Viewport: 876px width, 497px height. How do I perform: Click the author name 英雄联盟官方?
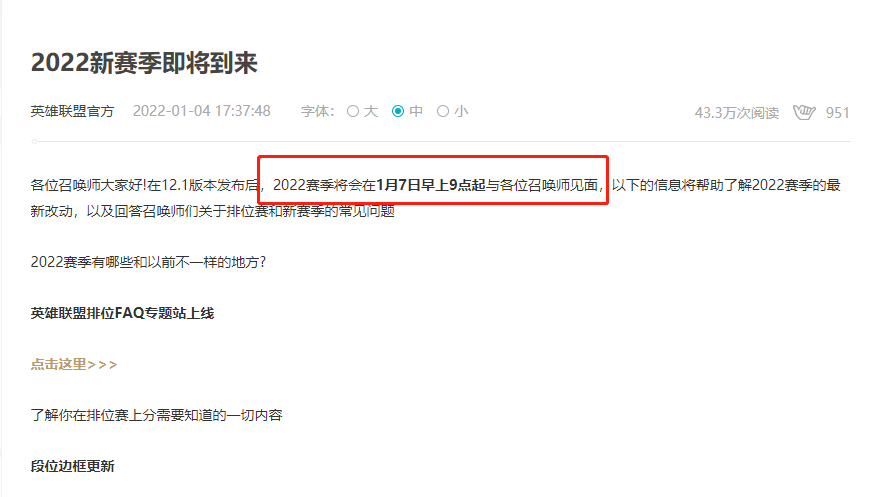click(72, 112)
